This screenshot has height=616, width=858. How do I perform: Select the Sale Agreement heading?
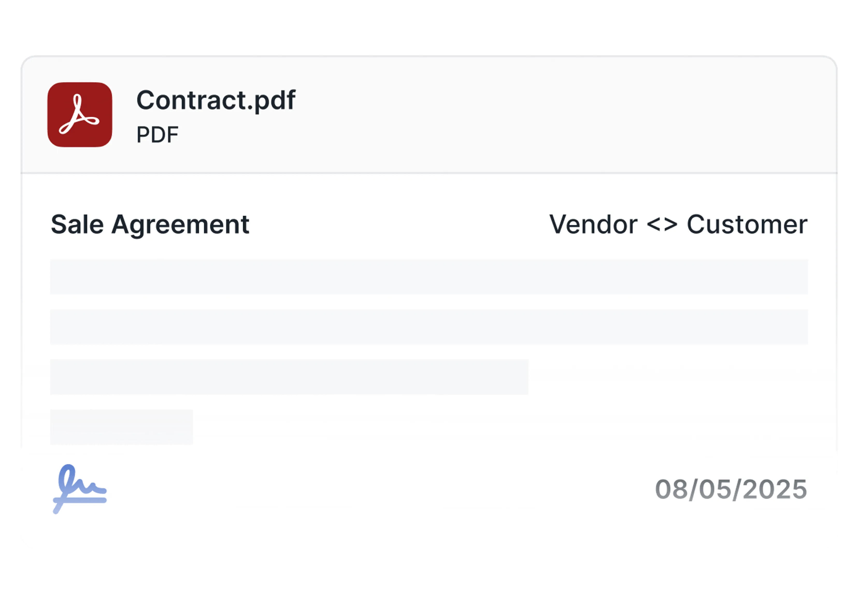[150, 225]
